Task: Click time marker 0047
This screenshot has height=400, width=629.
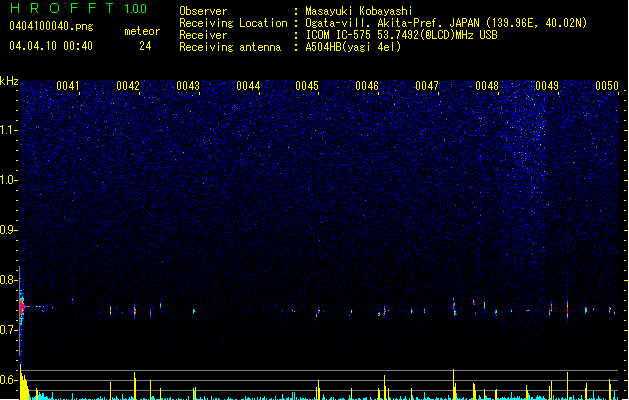Action: click(427, 86)
